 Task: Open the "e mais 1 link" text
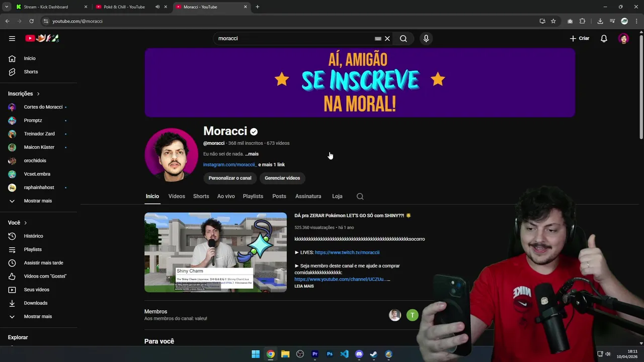coord(272,164)
